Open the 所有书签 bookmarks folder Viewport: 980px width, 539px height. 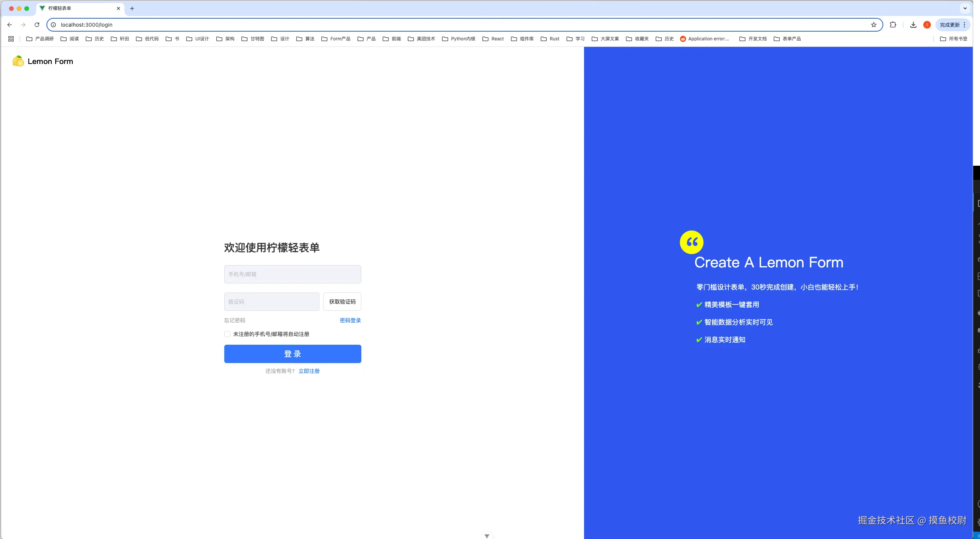click(x=954, y=38)
